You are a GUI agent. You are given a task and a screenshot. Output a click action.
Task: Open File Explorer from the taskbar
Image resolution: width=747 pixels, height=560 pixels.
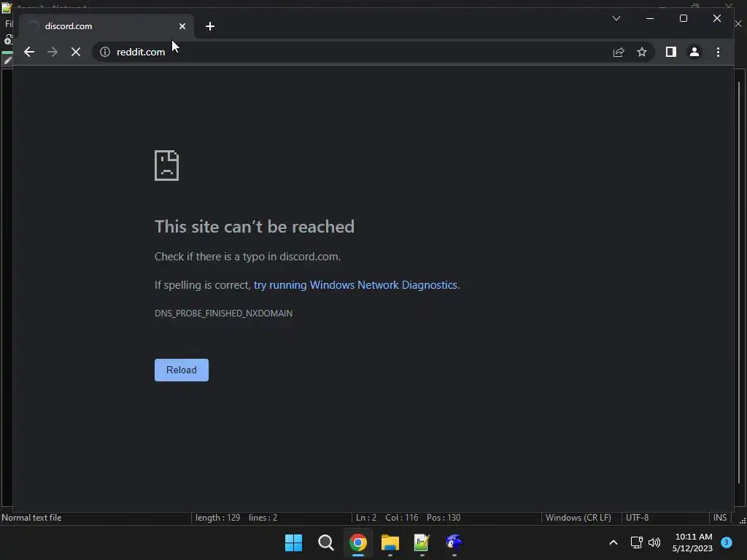click(x=390, y=542)
